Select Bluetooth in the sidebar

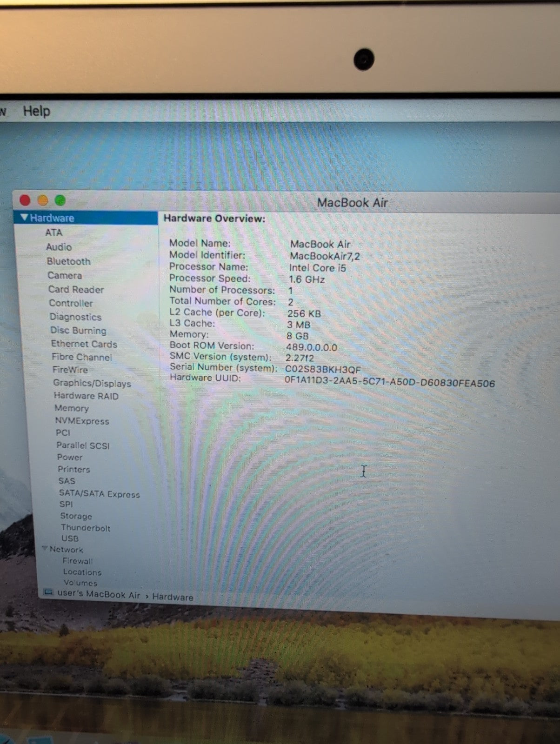(68, 261)
